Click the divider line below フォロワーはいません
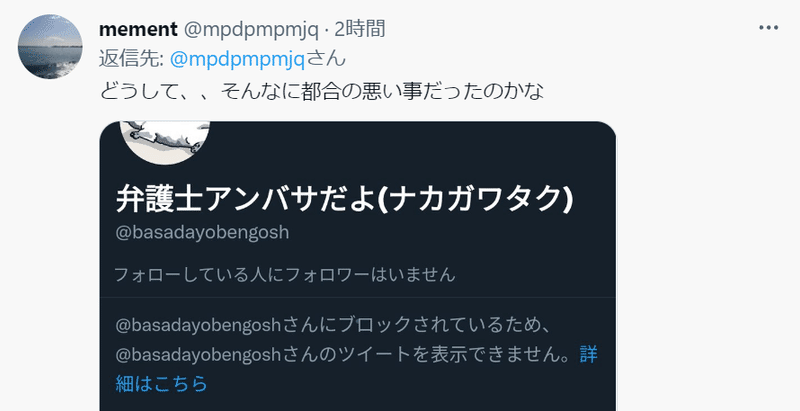This screenshot has width=800, height=411. point(358,297)
